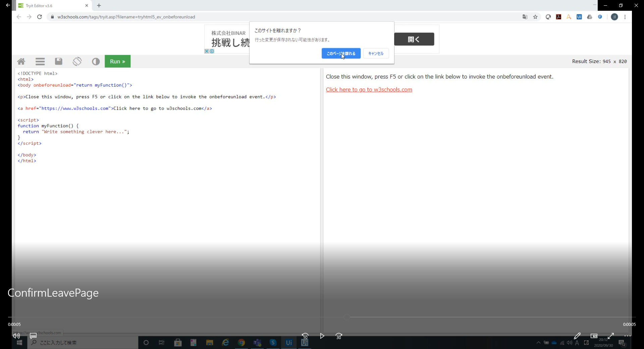Enter full screen mode

tap(611, 336)
